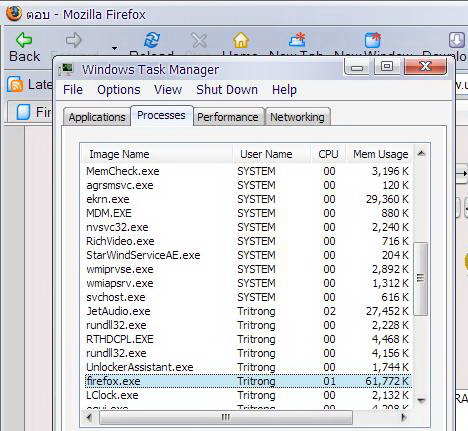The width and height of the screenshot is (468, 431).
Task: Select the StarWindServiceAE.exe process row
Action: pyautogui.click(x=248, y=255)
